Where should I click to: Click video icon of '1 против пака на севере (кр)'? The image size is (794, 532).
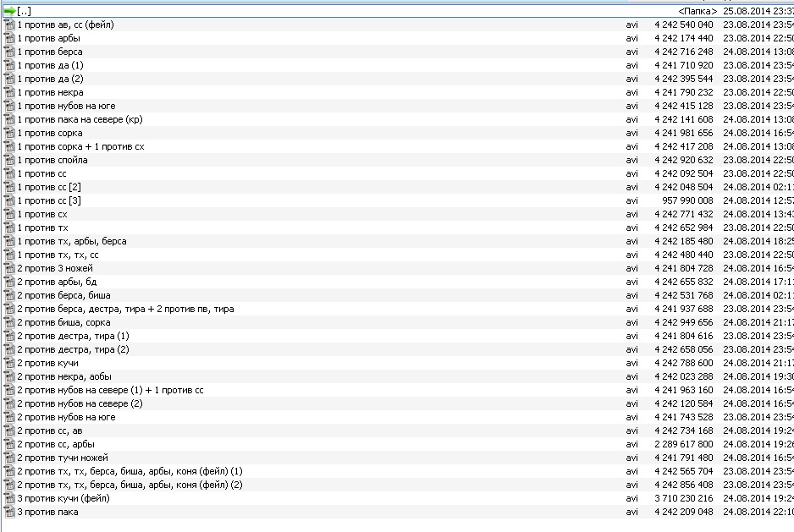9,119
